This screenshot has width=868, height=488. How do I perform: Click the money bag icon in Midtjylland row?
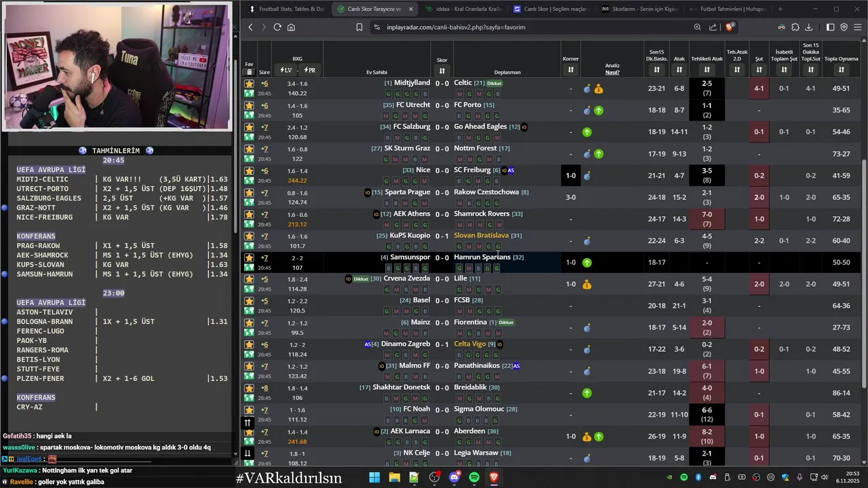pyautogui.click(x=599, y=89)
